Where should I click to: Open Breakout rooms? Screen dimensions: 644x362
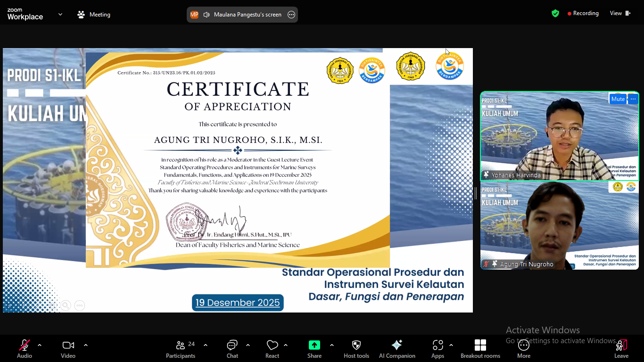pyautogui.click(x=480, y=348)
